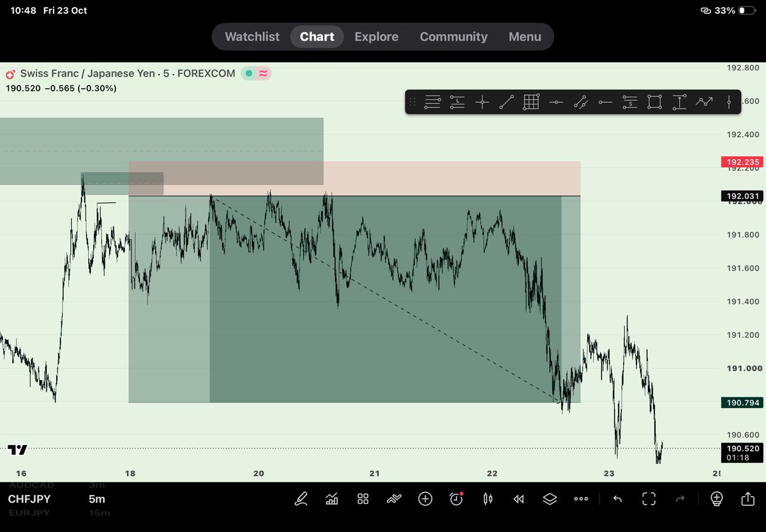Viewport: 766px width, 532px height.
Task: Select the Parallel channel tool
Action: pyautogui.click(x=580, y=102)
